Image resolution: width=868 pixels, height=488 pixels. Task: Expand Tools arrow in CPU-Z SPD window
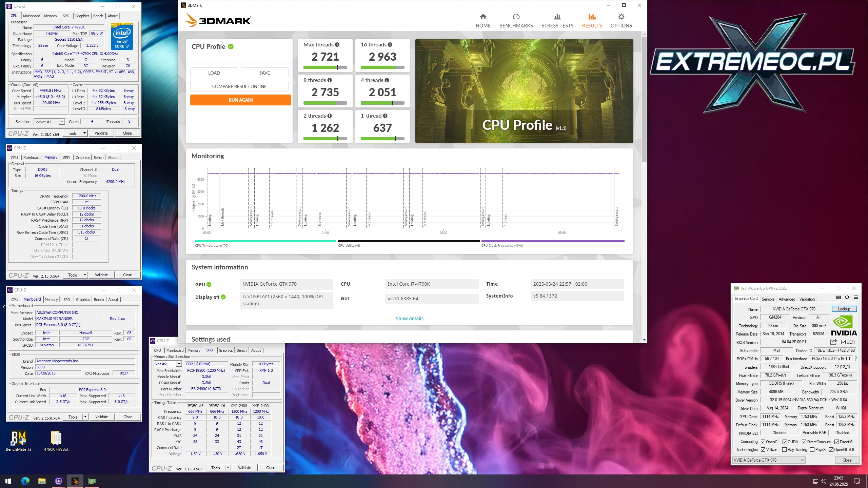[228, 468]
